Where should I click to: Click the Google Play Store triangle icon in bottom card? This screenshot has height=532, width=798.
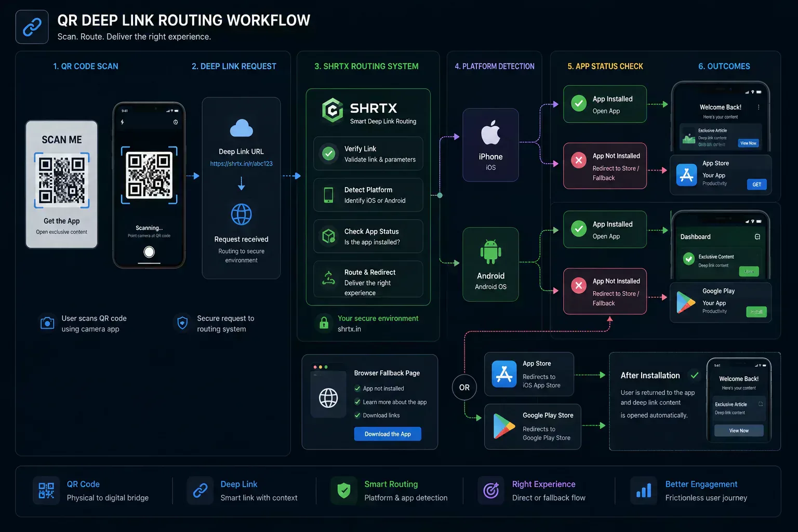tap(504, 427)
